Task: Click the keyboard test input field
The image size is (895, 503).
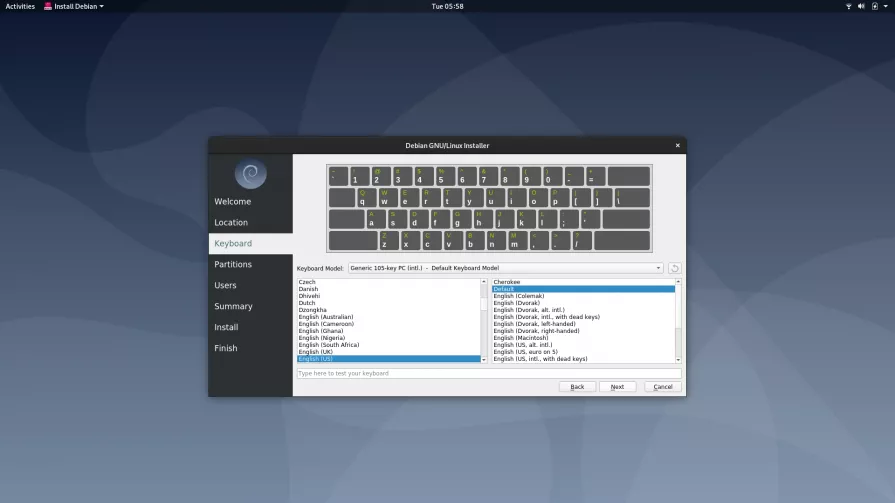Action: (x=489, y=373)
